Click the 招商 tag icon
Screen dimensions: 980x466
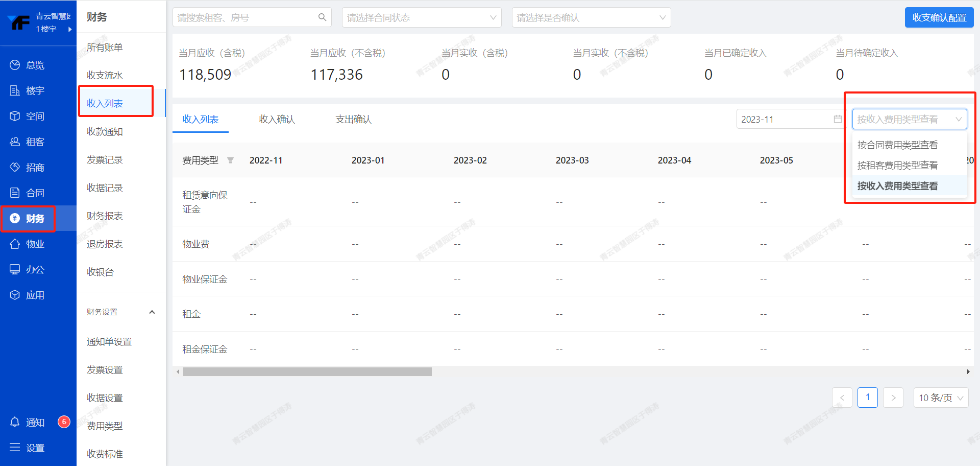pos(15,167)
